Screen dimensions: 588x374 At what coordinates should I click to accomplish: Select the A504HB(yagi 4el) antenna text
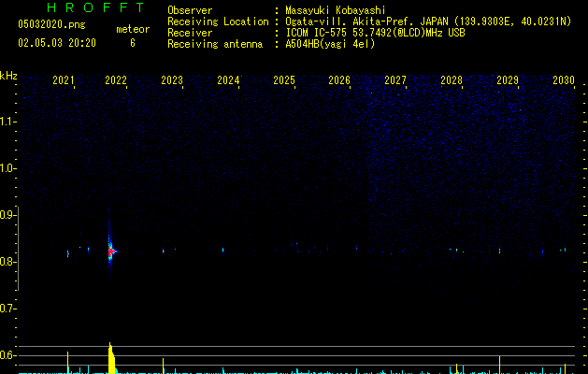[x=330, y=44]
